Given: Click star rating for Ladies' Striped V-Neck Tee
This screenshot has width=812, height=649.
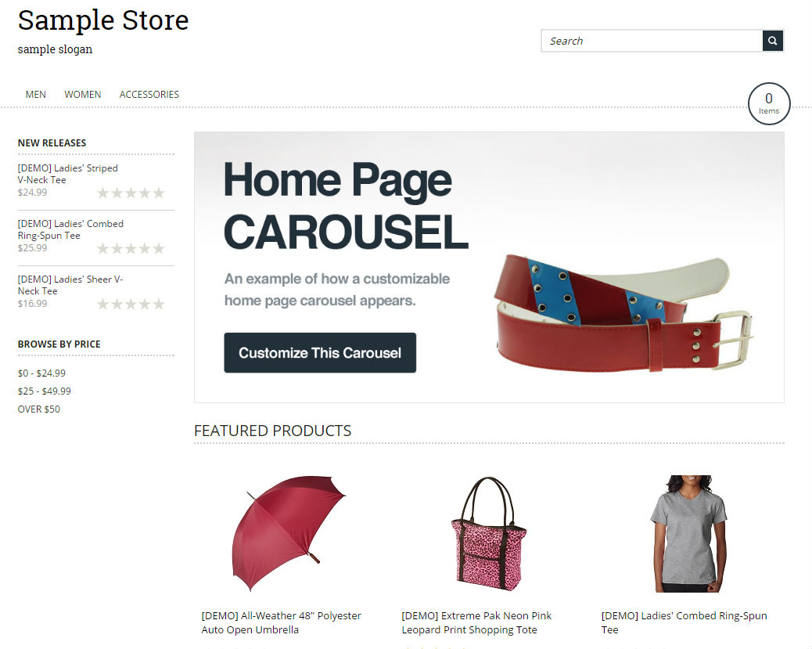Looking at the screenshot, I should [x=131, y=193].
